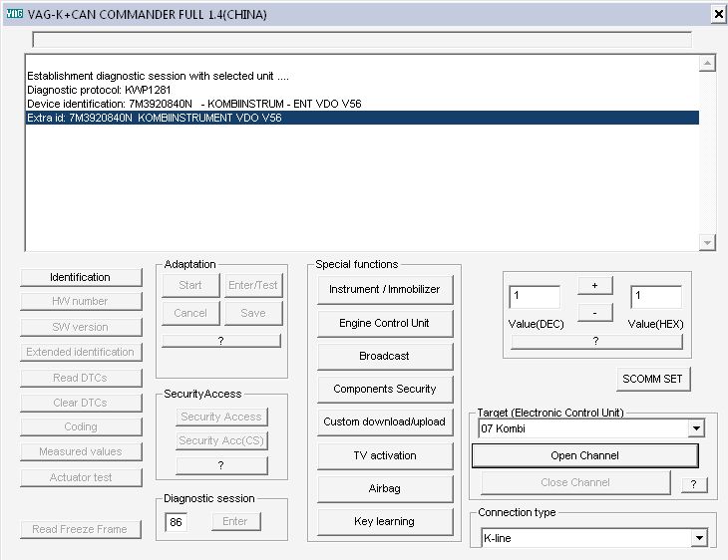Click the Security Access button
Screen dimensions: 728x560
(x=221, y=417)
